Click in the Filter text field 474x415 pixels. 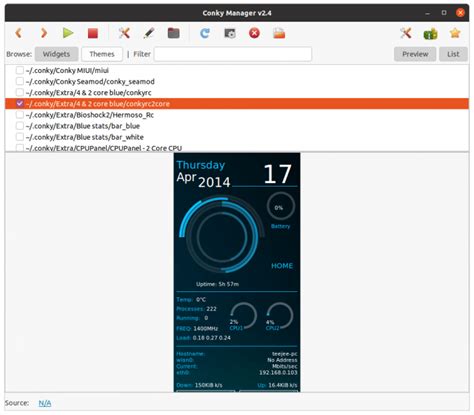(x=233, y=54)
